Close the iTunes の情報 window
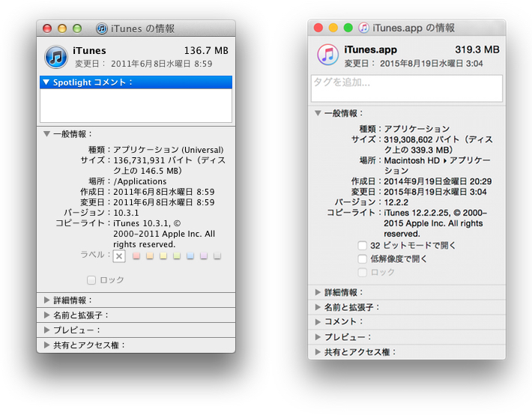Viewport: 532px width, 418px height. click(47, 28)
